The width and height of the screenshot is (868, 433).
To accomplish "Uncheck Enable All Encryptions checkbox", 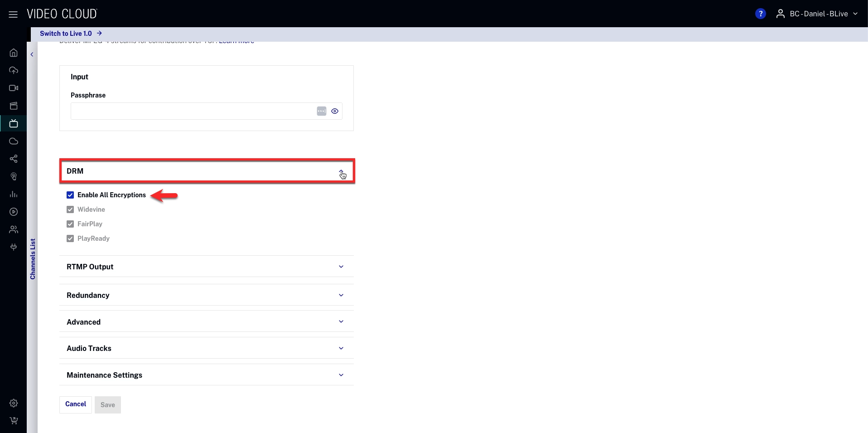I will 70,195.
